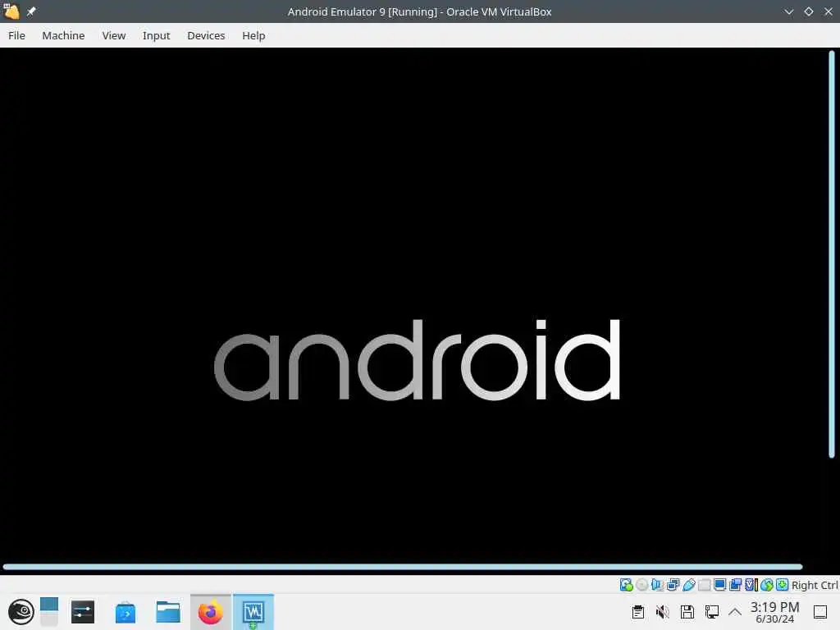Click the audio status indicator icon
Viewport: 840px width, 630px height.
pyautogui.click(x=657, y=584)
